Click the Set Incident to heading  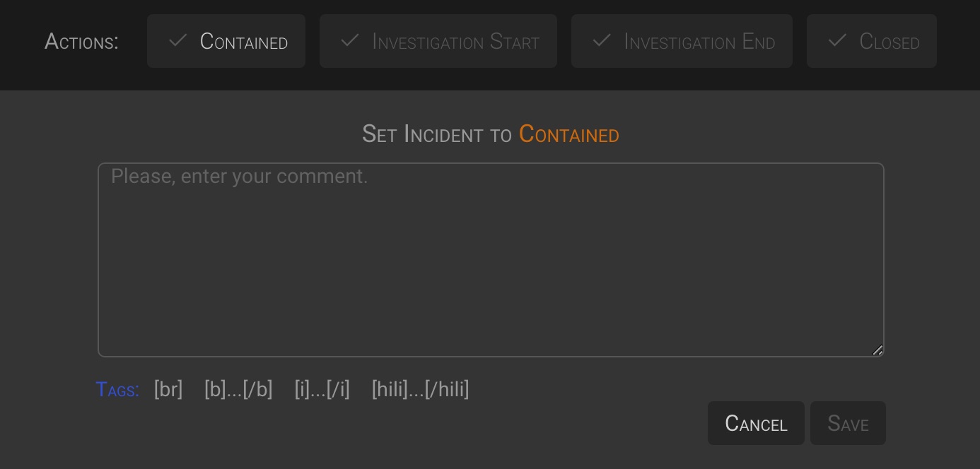tap(436, 133)
